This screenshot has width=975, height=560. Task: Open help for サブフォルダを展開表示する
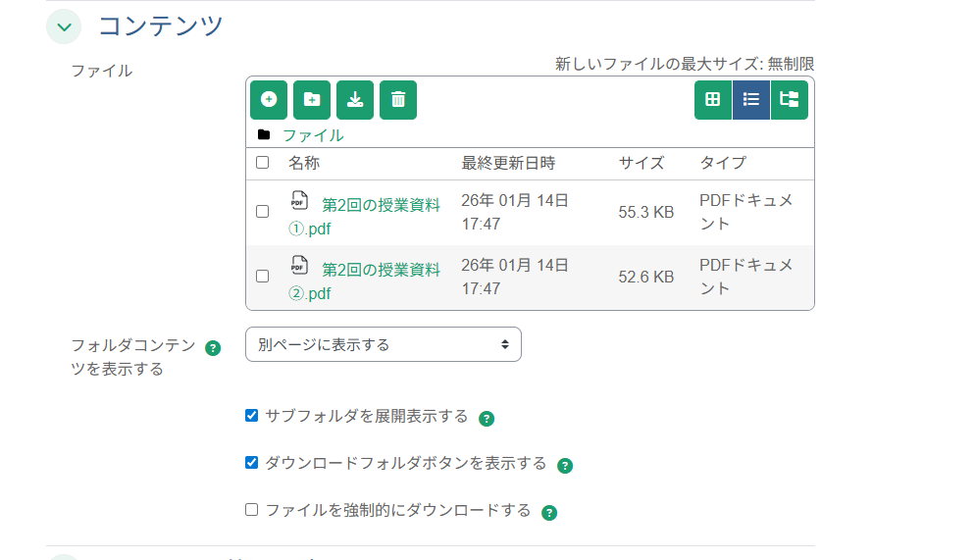(487, 419)
